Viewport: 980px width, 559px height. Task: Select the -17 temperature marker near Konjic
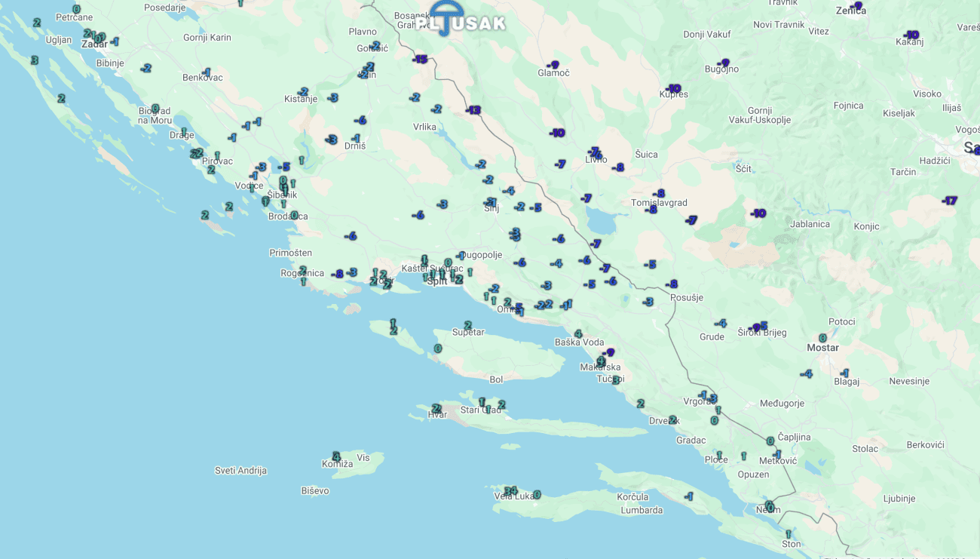tap(950, 201)
